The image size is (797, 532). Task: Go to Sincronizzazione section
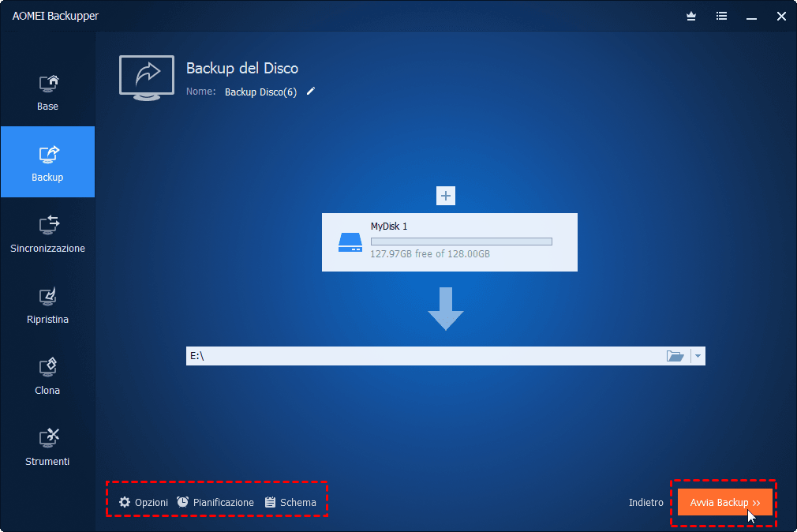pos(48,234)
